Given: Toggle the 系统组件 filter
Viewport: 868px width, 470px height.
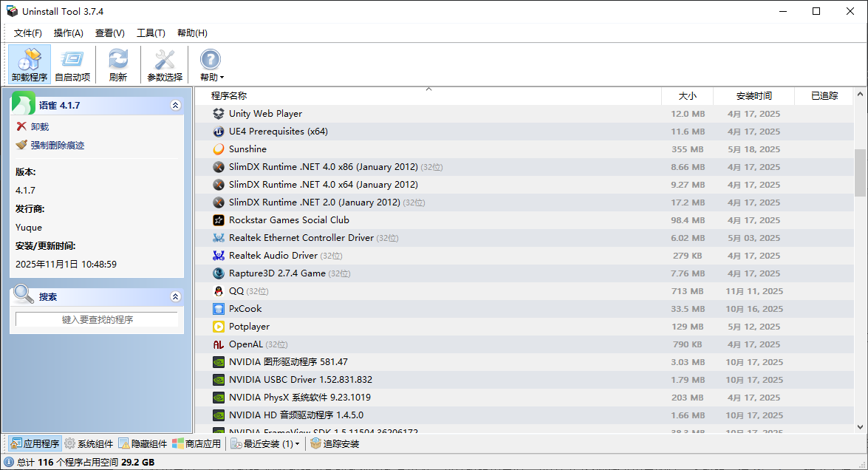Looking at the screenshot, I should click(89, 444).
